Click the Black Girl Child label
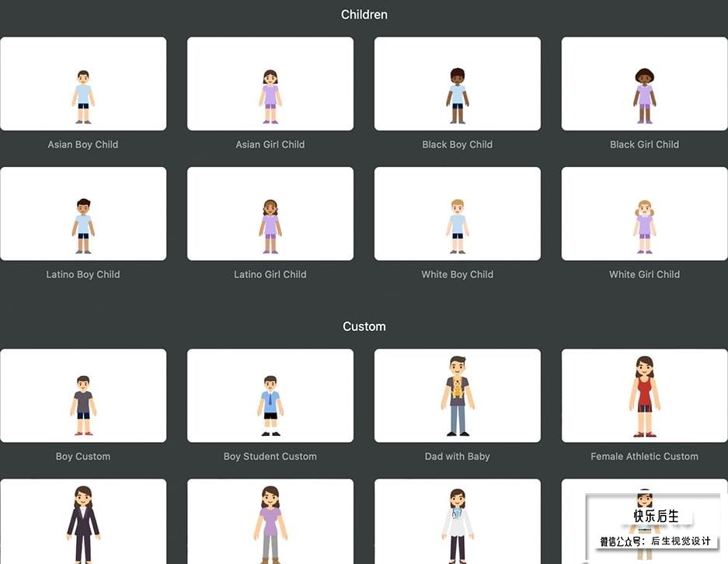Screen dimensions: 728x564 (644, 144)
